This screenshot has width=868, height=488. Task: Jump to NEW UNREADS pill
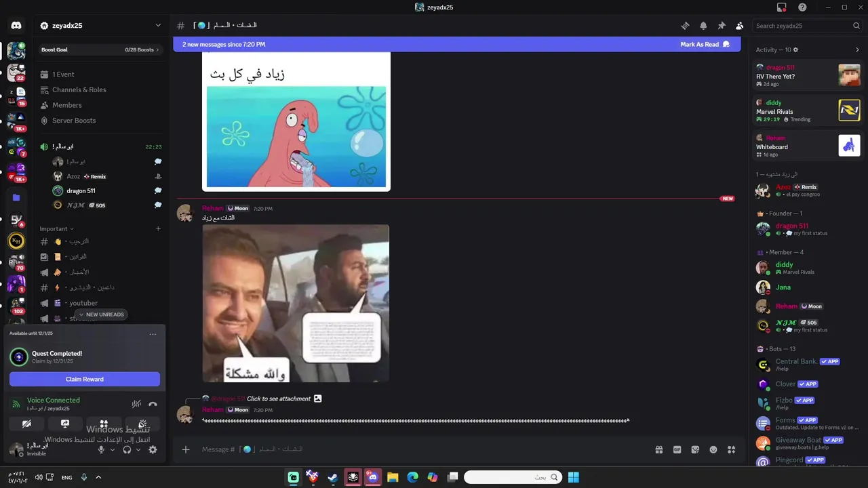[x=100, y=314]
